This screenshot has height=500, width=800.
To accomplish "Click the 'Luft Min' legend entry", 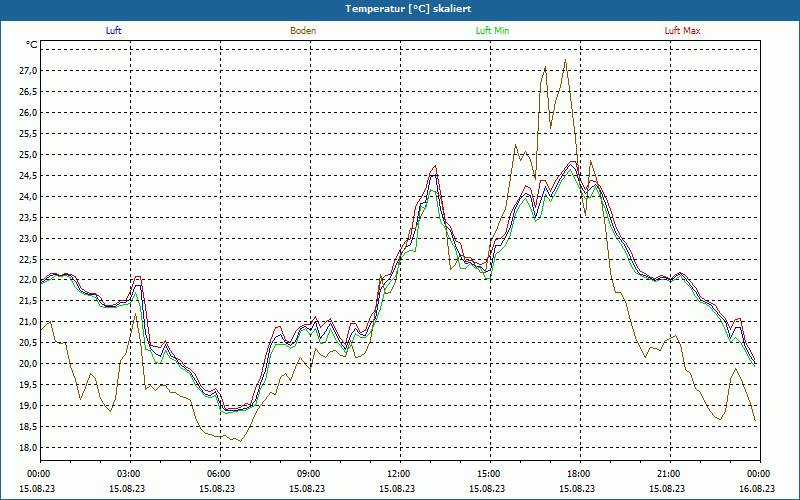I will [492, 31].
